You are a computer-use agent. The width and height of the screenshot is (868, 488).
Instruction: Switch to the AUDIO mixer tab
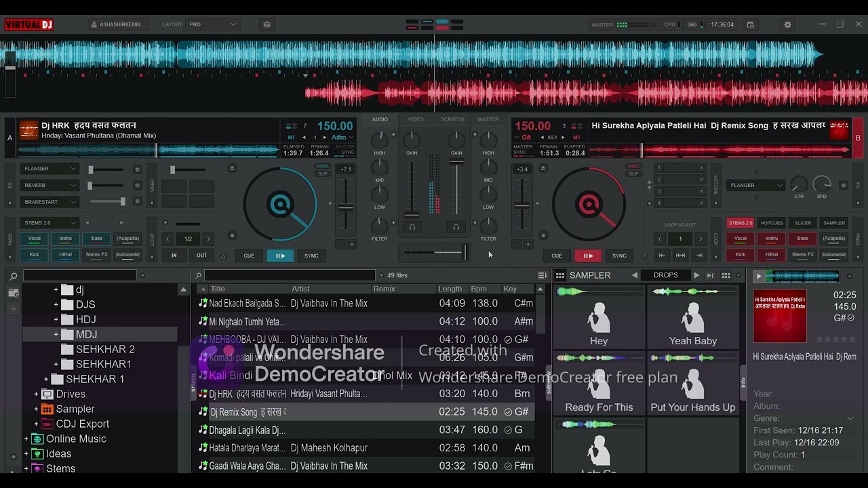[380, 119]
